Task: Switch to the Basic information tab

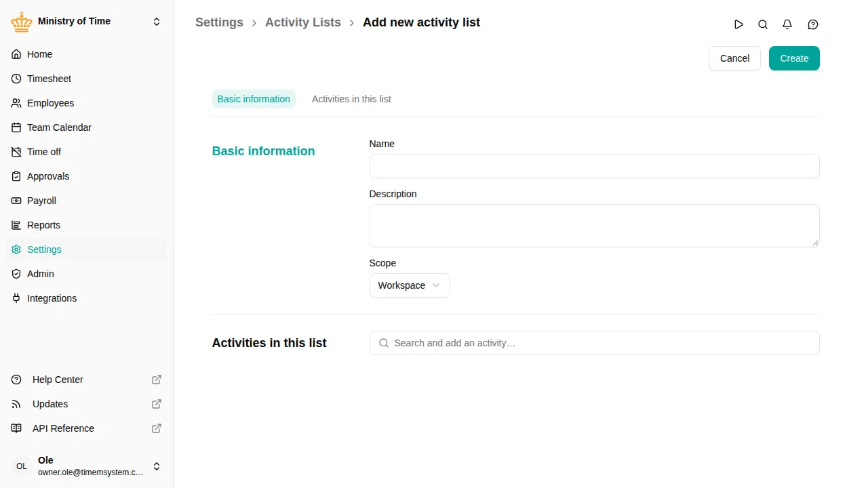Action: (254, 99)
